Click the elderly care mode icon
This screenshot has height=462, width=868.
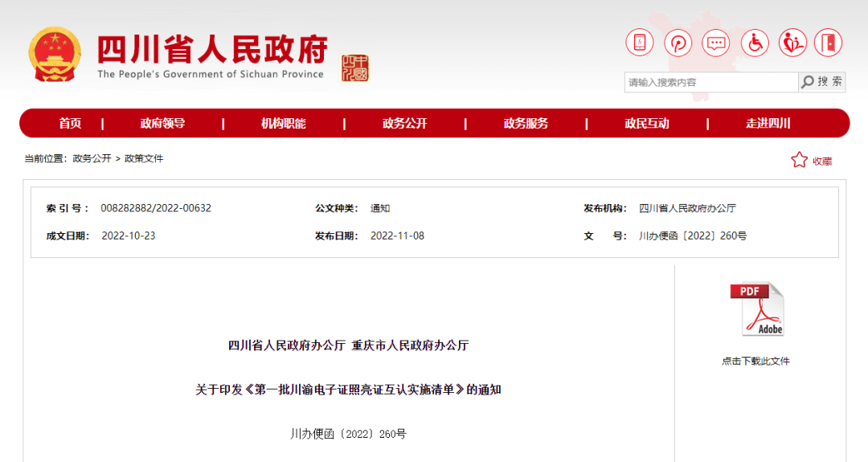point(792,43)
